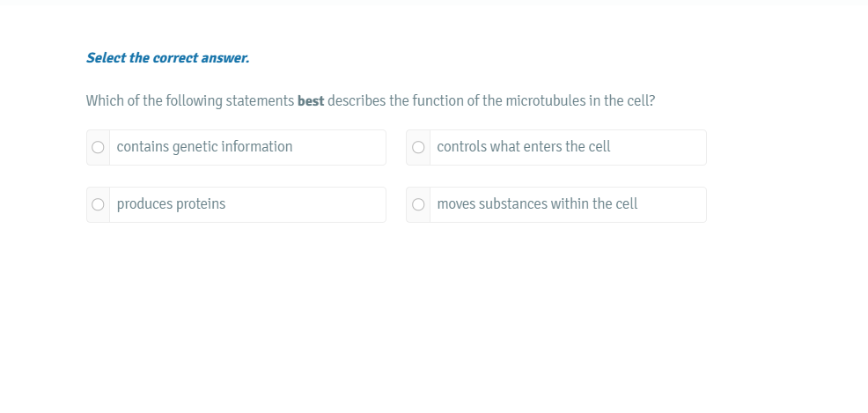Click the 'produces proteins' answer label
Image resolution: width=868 pixels, height=413 pixels.
171,204
